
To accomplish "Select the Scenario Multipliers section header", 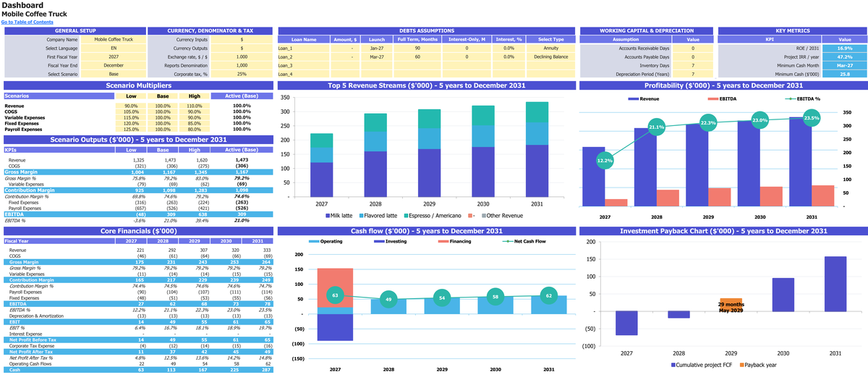I will coord(139,85).
